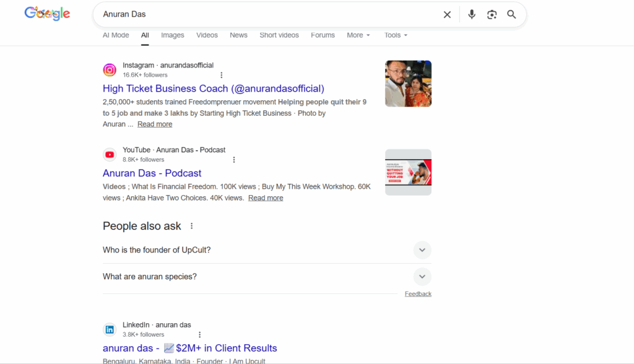Open High Ticket Business Coach result link
Image resolution: width=634 pixels, height=364 pixels.
point(213,89)
